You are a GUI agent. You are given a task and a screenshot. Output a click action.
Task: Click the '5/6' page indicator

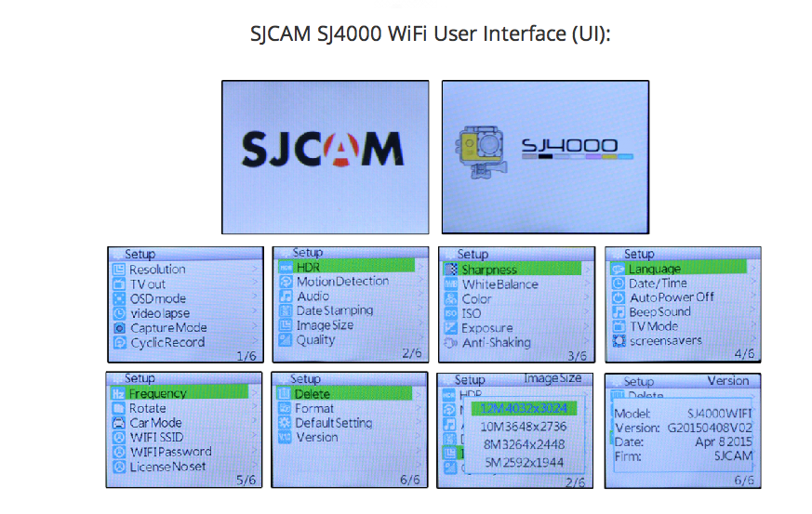[x=246, y=480]
